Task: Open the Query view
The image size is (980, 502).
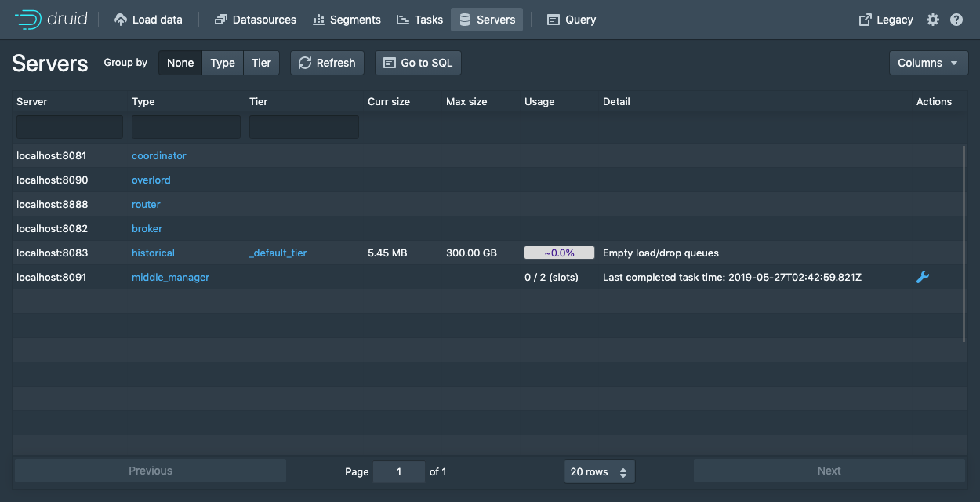Action: pyautogui.click(x=572, y=20)
